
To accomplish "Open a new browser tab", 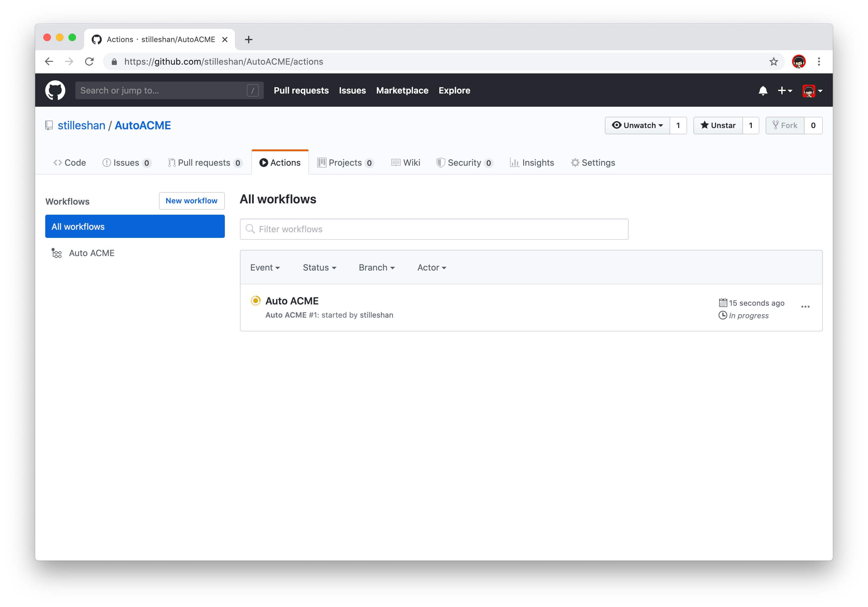I will point(248,40).
